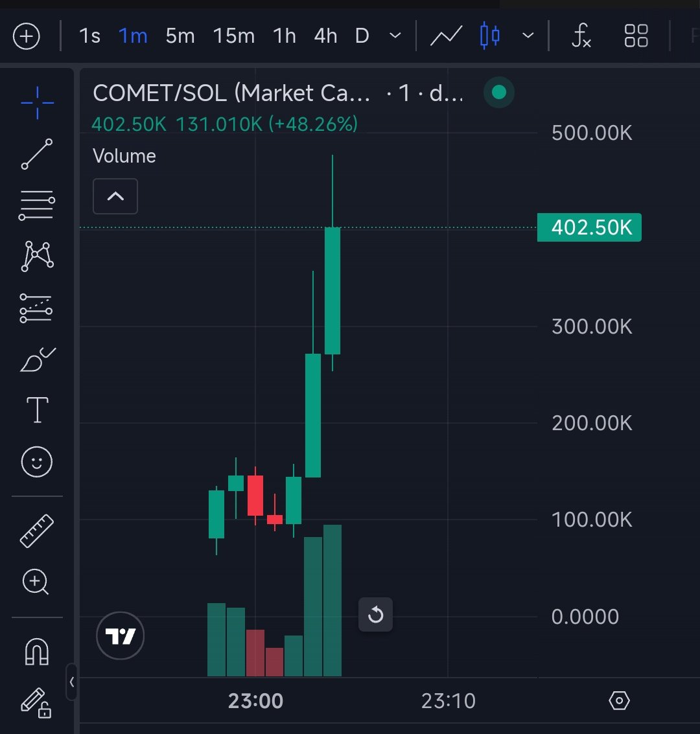Select the text annotation tool

pyautogui.click(x=37, y=410)
